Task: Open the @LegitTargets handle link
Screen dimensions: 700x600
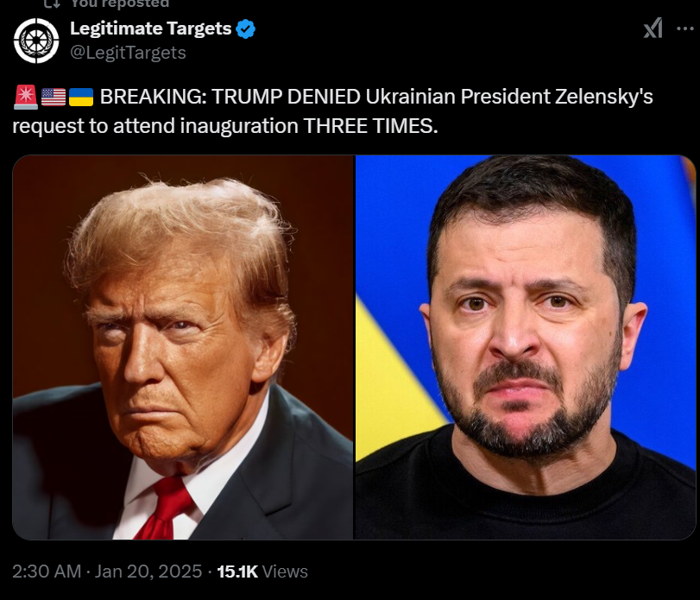Action: pos(128,53)
